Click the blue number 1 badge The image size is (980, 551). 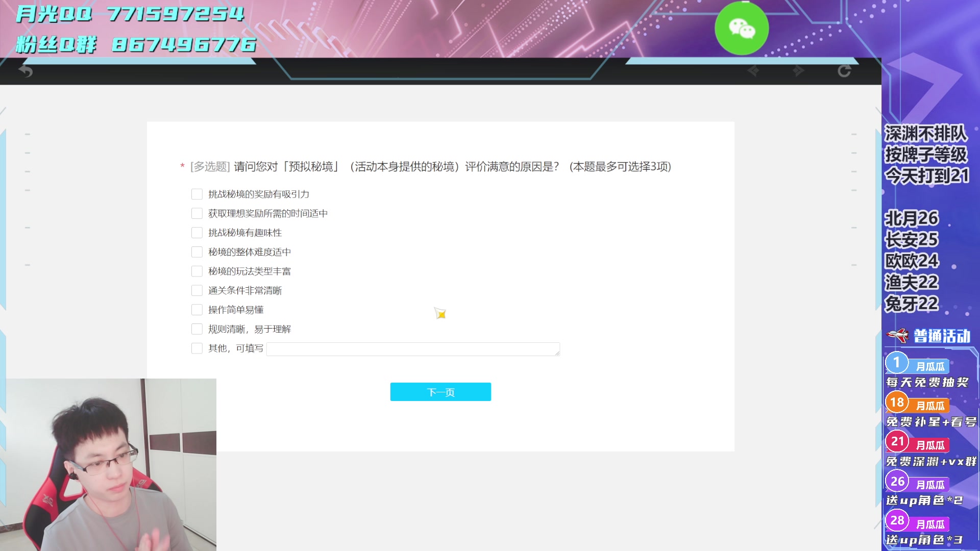897,363
